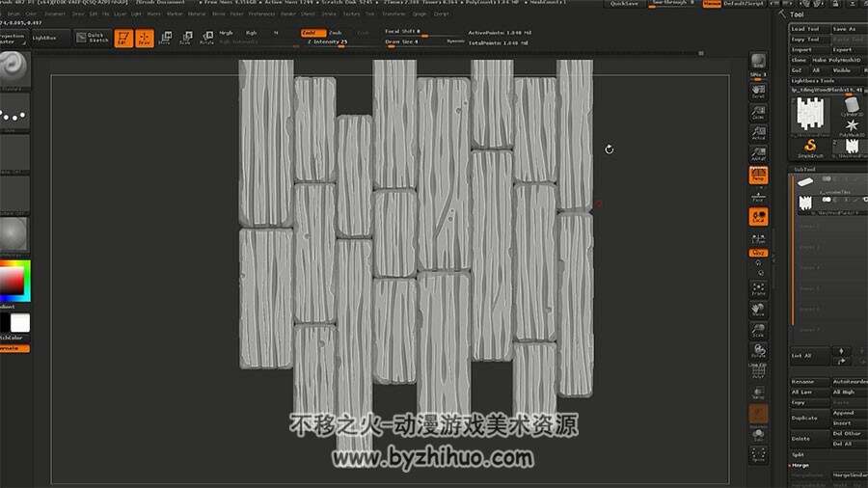Select the black main color swatch
This screenshot has height=488, width=868.
click(x=5, y=322)
